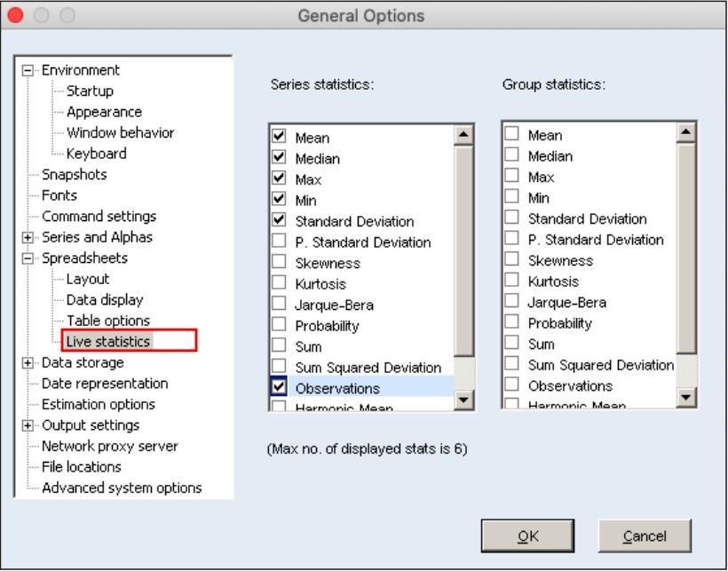Image resolution: width=728 pixels, height=571 pixels.
Task: Check Median in Group statistics
Action: pyautogui.click(x=512, y=156)
